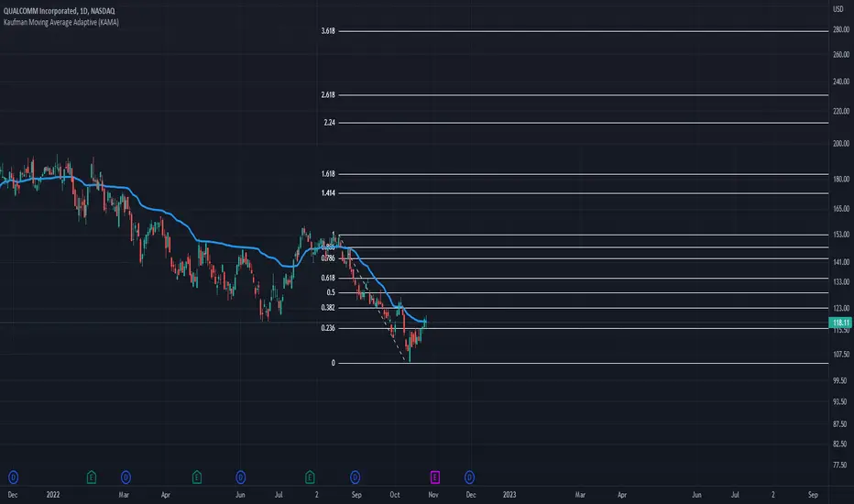
Task: Select the 1.618 Fibonacci level label
Action: click(328, 174)
